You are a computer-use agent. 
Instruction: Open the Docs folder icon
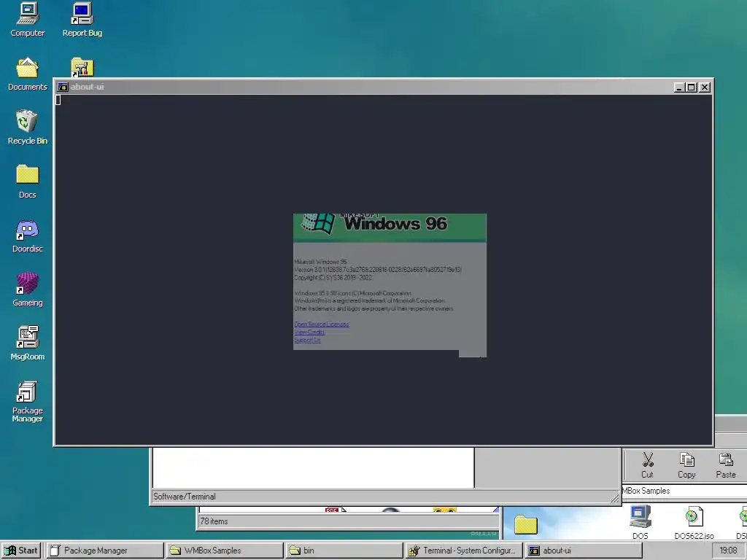28,181
